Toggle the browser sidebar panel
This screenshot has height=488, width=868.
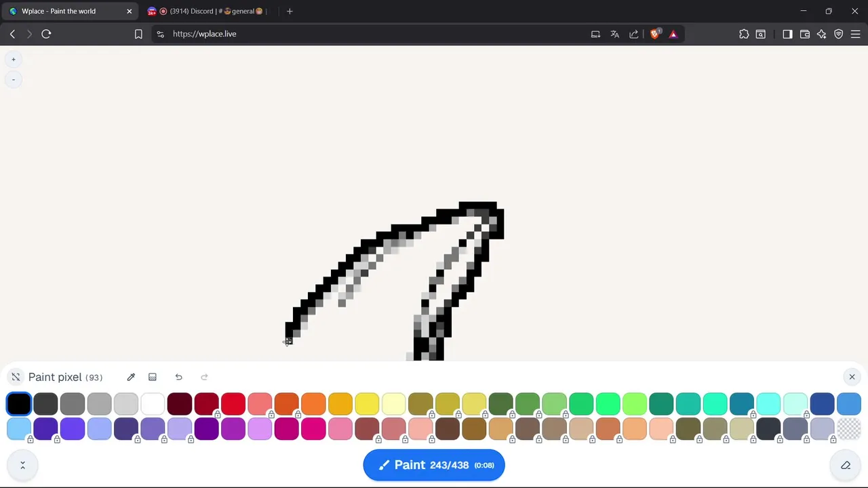787,34
